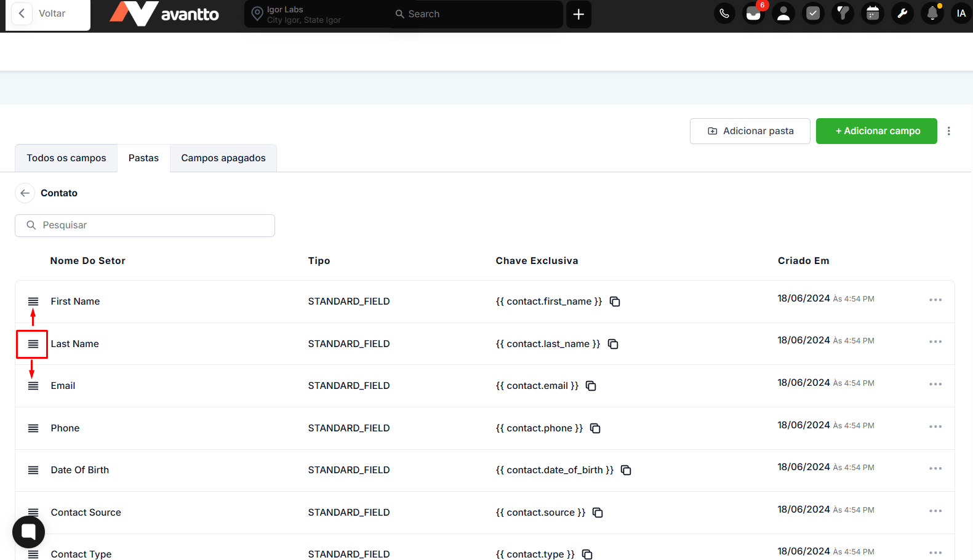Copy the contact.last_name key
This screenshot has height=560, width=973.
(x=613, y=344)
